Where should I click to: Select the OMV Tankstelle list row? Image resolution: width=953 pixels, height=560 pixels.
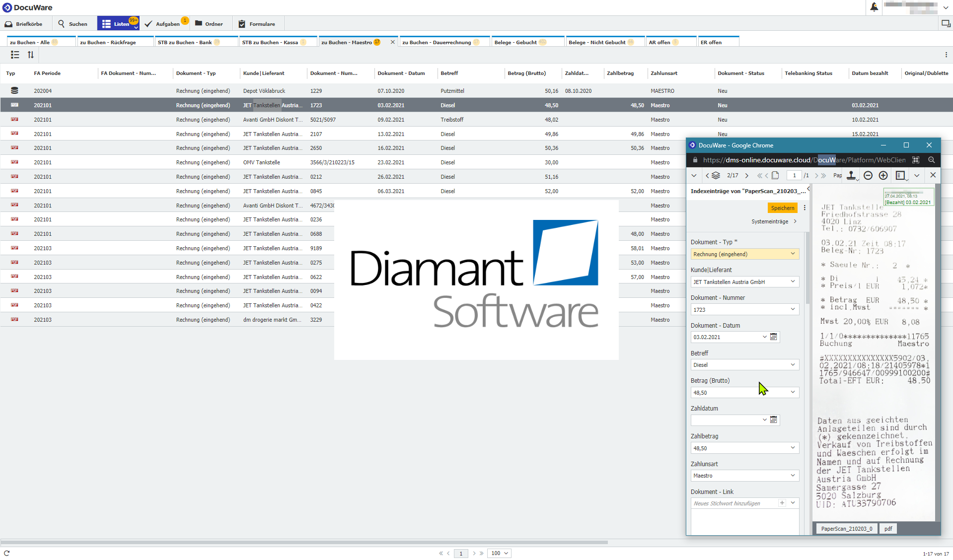click(343, 162)
